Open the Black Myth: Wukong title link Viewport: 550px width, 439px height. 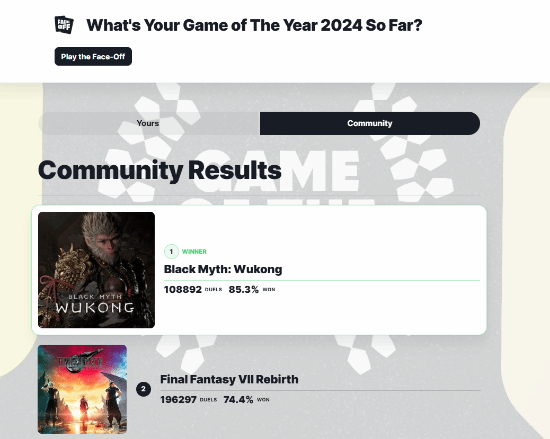tap(223, 269)
